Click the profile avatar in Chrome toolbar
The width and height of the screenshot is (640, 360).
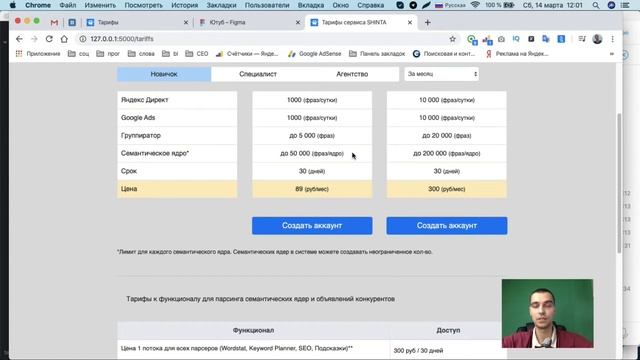point(597,39)
